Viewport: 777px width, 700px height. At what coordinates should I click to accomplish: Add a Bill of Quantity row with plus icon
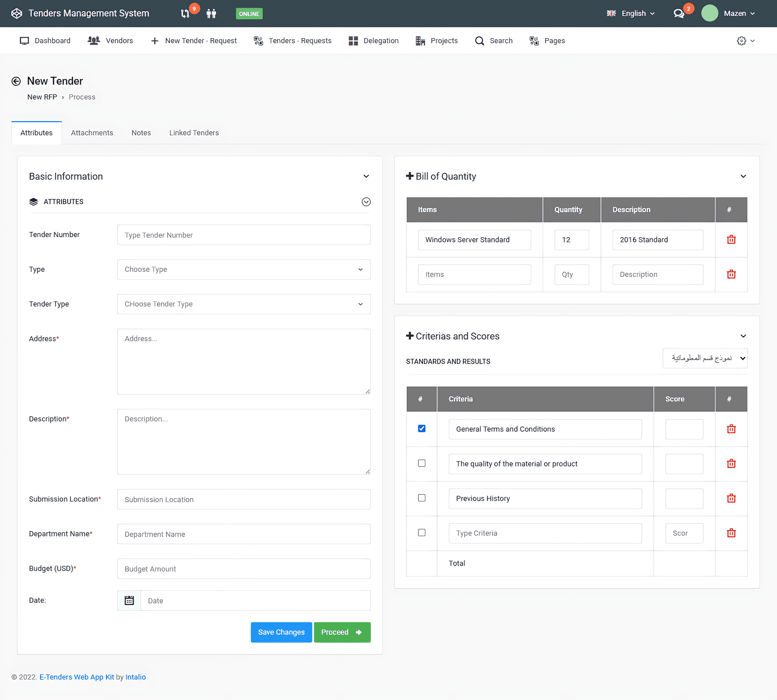coord(410,176)
